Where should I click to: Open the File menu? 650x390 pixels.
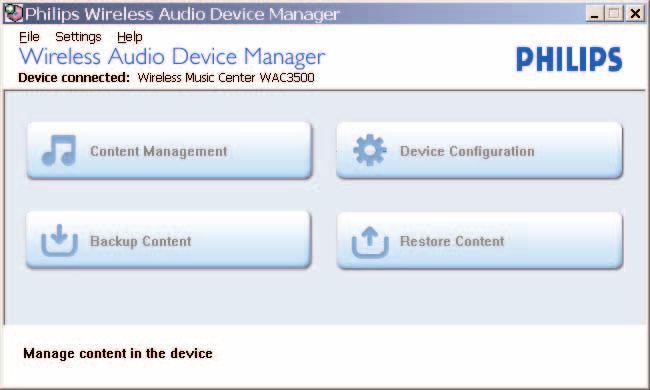point(29,37)
